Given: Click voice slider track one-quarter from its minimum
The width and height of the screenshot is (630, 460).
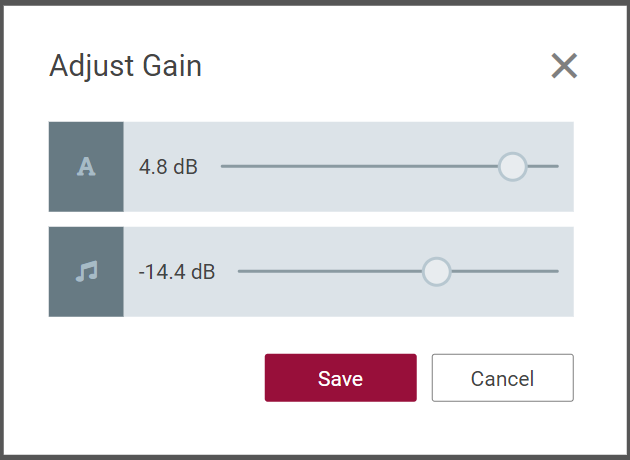Looking at the screenshot, I should click(306, 167).
